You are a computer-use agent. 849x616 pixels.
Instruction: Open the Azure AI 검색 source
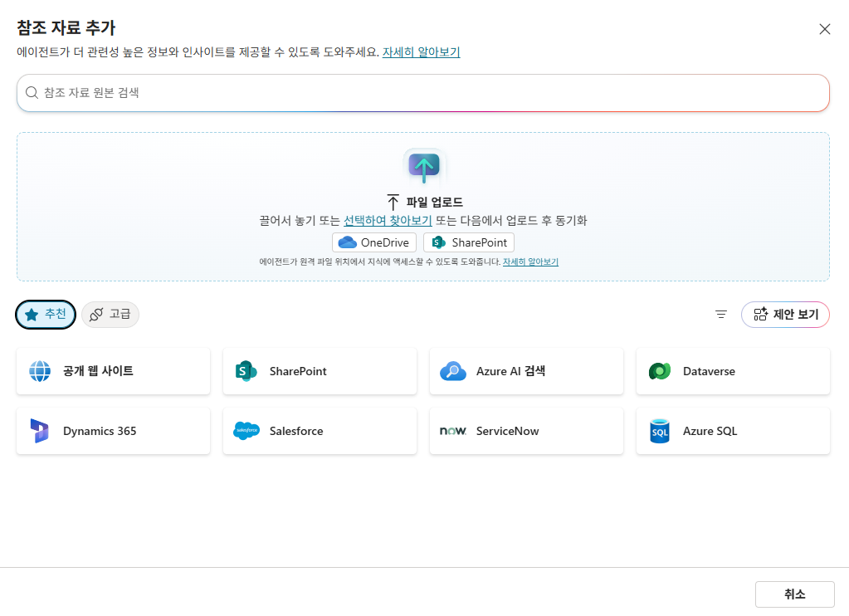click(x=526, y=371)
